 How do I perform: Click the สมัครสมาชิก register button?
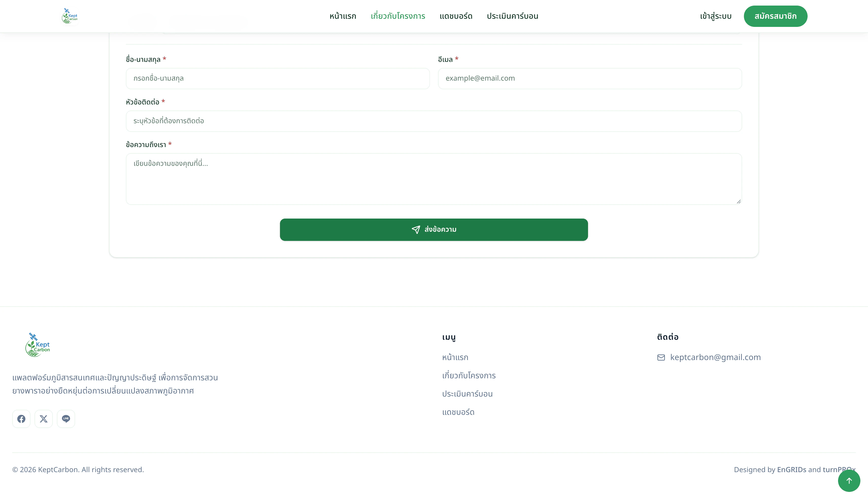tap(775, 16)
